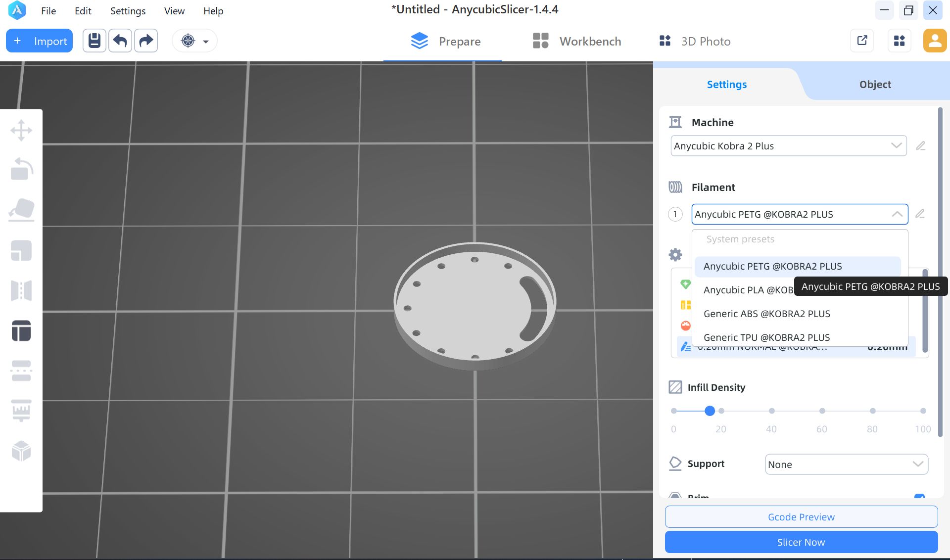The width and height of the screenshot is (950, 560).
Task: Select the Lay flat tool icon
Action: pos(21,210)
